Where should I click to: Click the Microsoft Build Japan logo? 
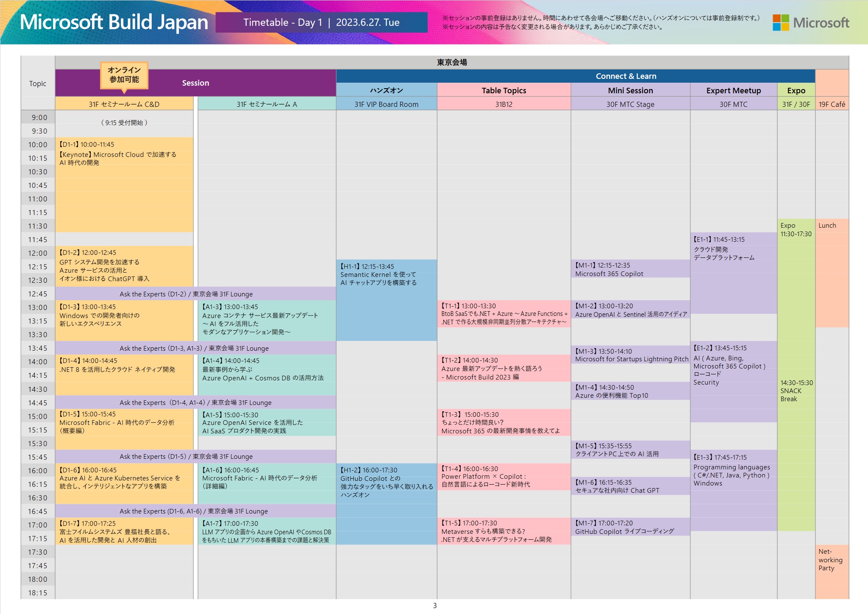click(x=114, y=24)
